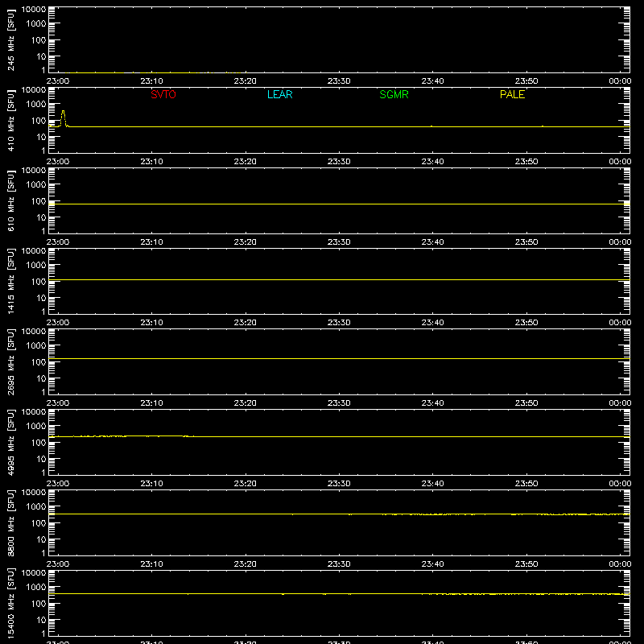Image resolution: width=644 pixels, height=644 pixels.
Task: Click the 23:50 tick label under 4995 MHz plot
Action: [526, 484]
